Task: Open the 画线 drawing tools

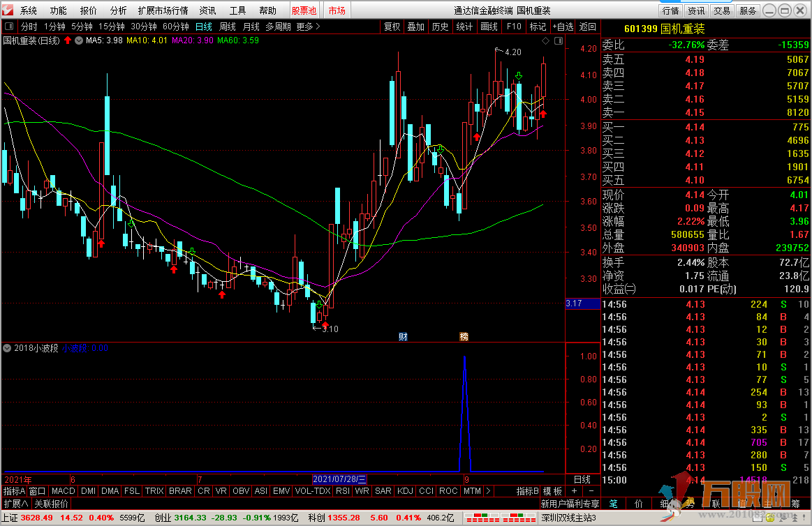Action: 489,27
